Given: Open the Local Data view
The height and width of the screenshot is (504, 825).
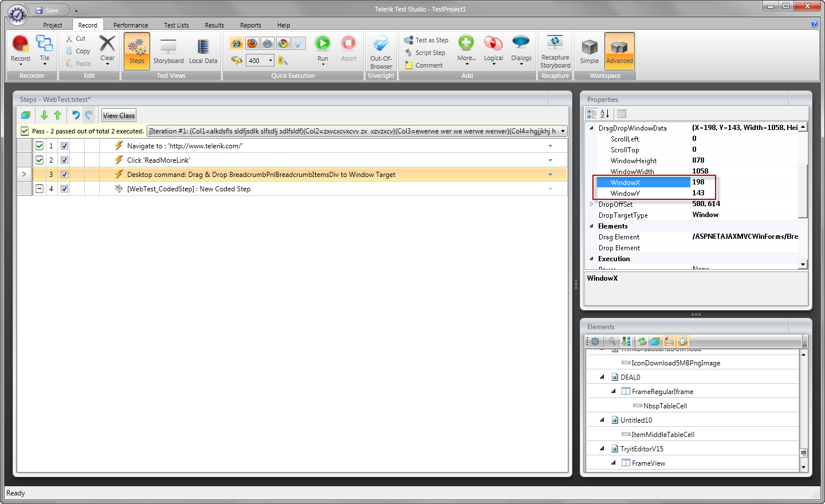Looking at the screenshot, I should 203,51.
